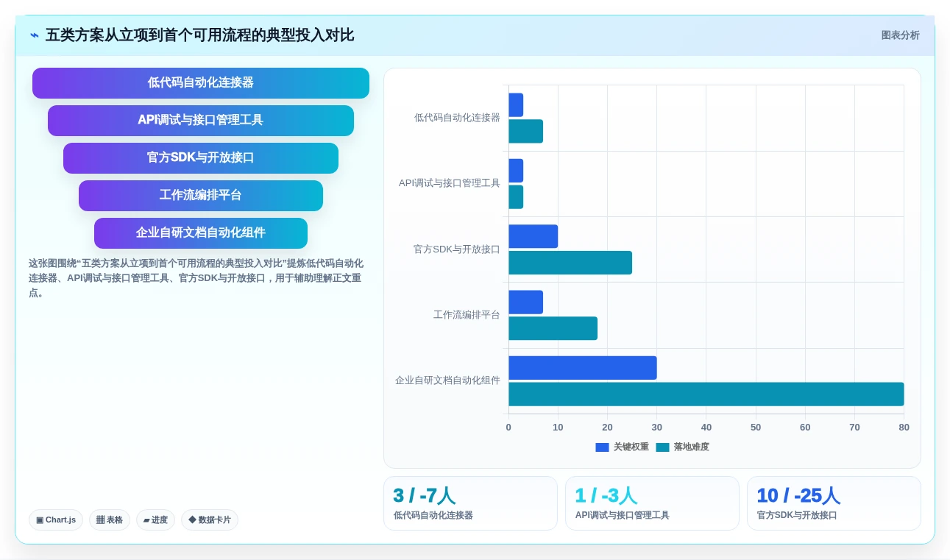Viewport: 950px width, 560px height.
Task: Click the blue bar for 官方SDK与开放接口
Action: (x=533, y=236)
